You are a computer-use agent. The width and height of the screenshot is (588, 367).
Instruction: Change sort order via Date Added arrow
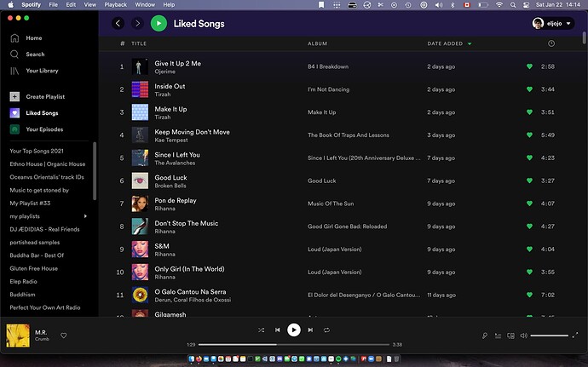click(x=470, y=44)
